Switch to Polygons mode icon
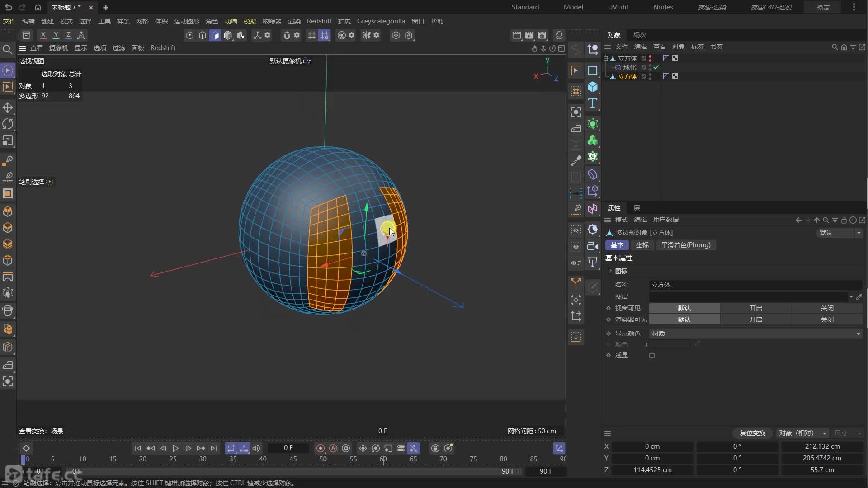Screen dimensions: 868x488 (215, 35)
